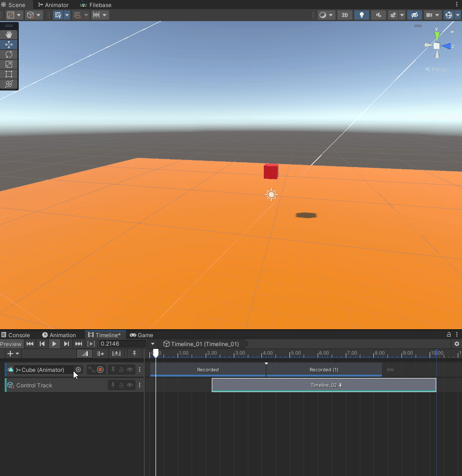Lock the Control Track
This screenshot has height=476, width=462.
tap(121, 385)
